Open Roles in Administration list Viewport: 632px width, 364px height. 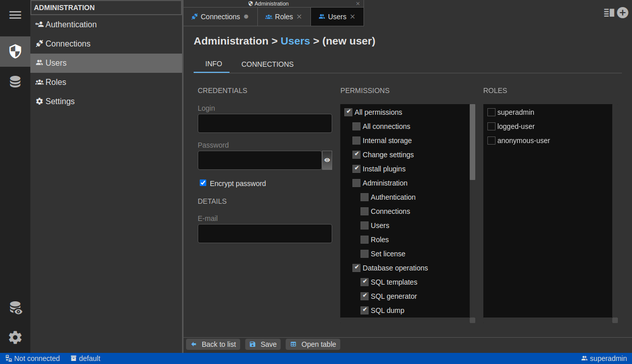point(106,82)
